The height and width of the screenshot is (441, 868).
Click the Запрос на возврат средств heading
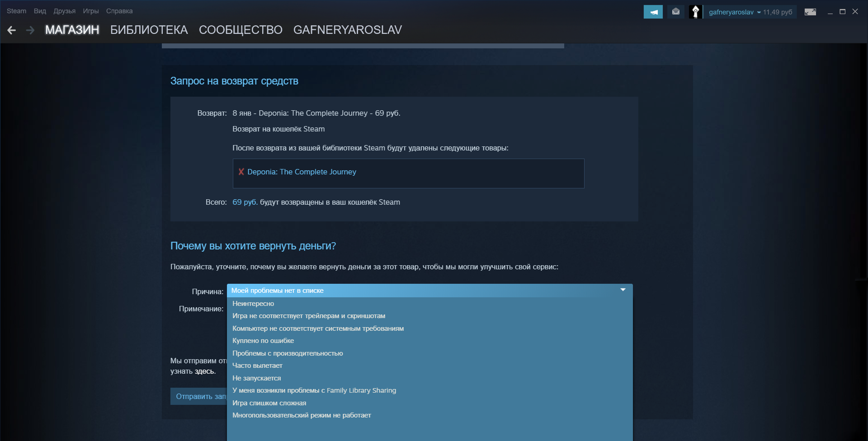point(234,81)
